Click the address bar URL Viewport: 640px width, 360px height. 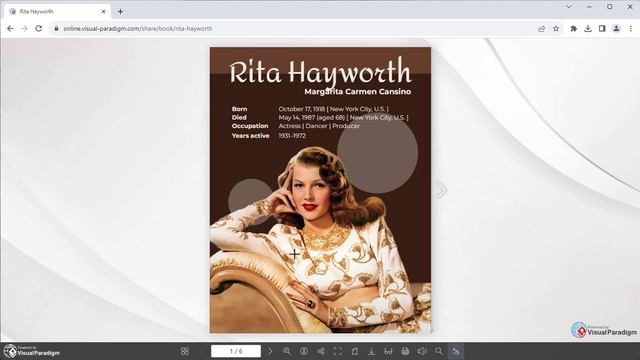[138, 29]
